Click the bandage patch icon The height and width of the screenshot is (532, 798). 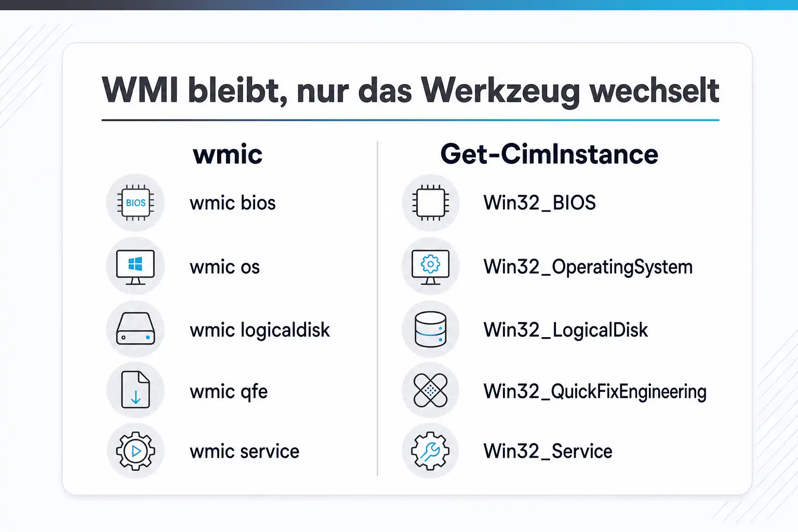point(431,390)
